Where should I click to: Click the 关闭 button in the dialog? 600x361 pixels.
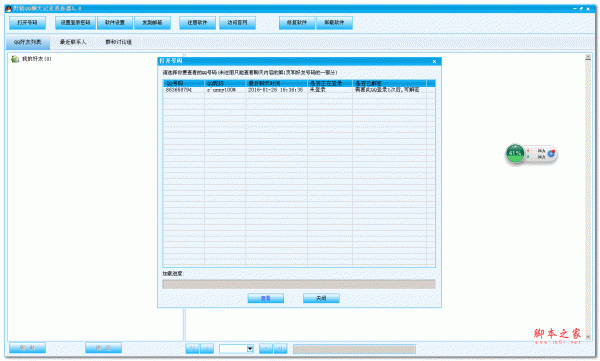pos(321,298)
